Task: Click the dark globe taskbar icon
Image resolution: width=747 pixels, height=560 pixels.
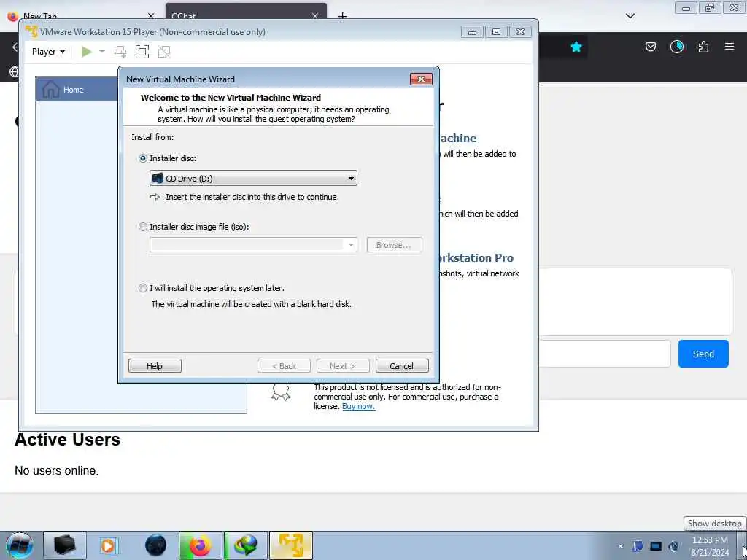Action: point(155,545)
